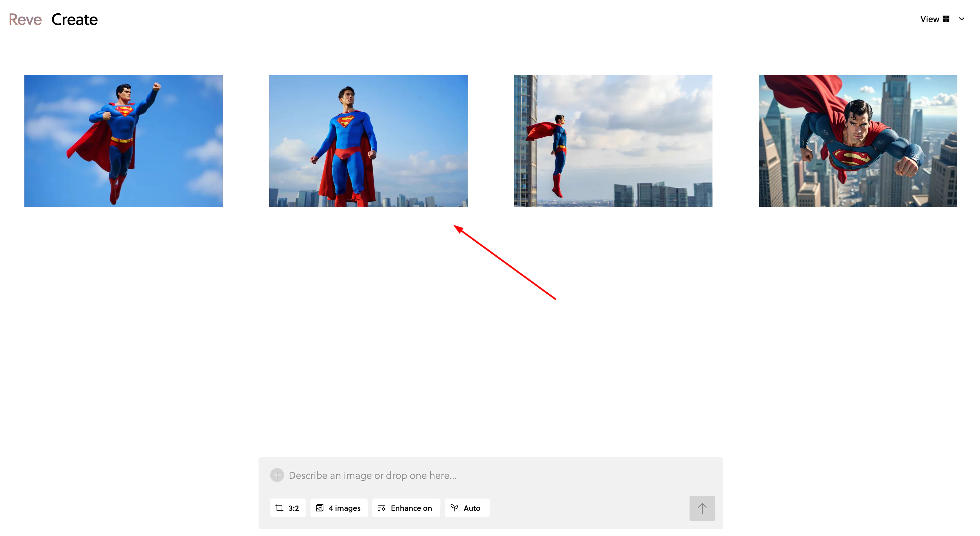Click the Reve logo
Viewport: 980px width, 536px height.
point(25,19)
